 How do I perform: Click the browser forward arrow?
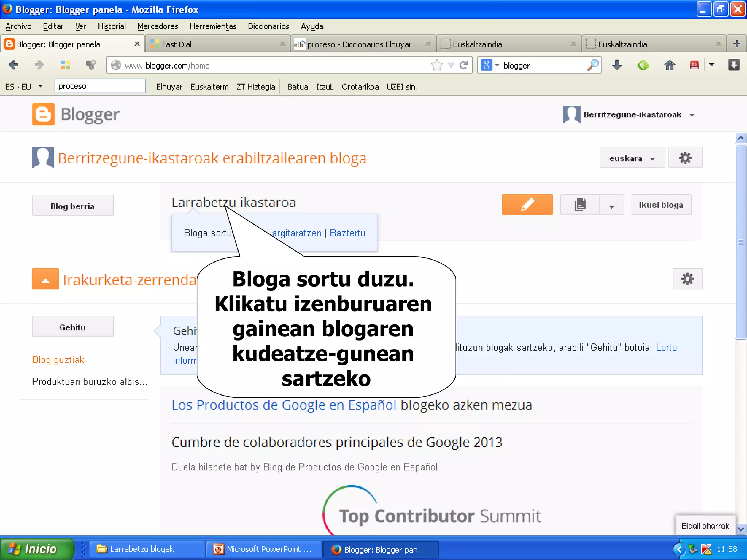(x=39, y=65)
